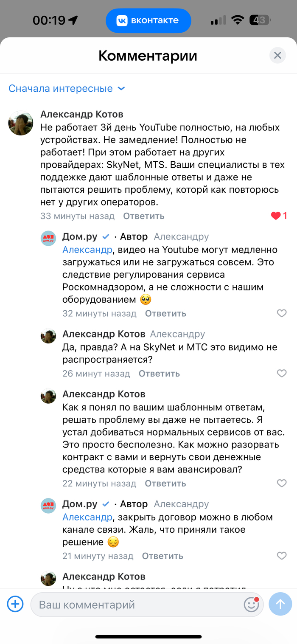Unlike the top comment with red heart
297x644 pixels.
(276, 216)
